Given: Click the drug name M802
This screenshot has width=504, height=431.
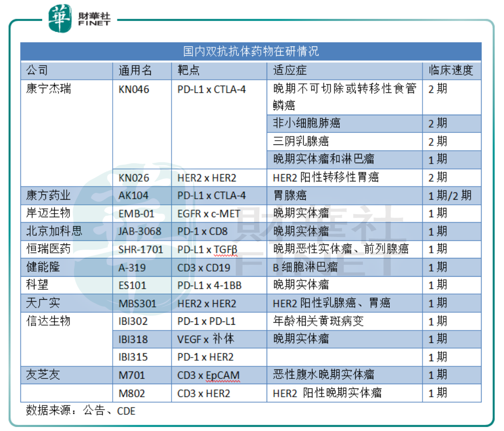Looking at the screenshot, I should pyautogui.click(x=131, y=394).
